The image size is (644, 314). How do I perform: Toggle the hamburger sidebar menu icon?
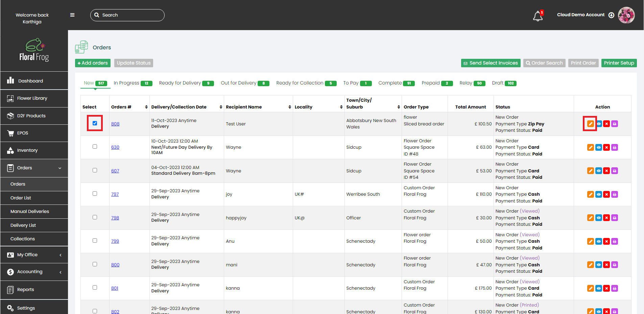pos(72,15)
